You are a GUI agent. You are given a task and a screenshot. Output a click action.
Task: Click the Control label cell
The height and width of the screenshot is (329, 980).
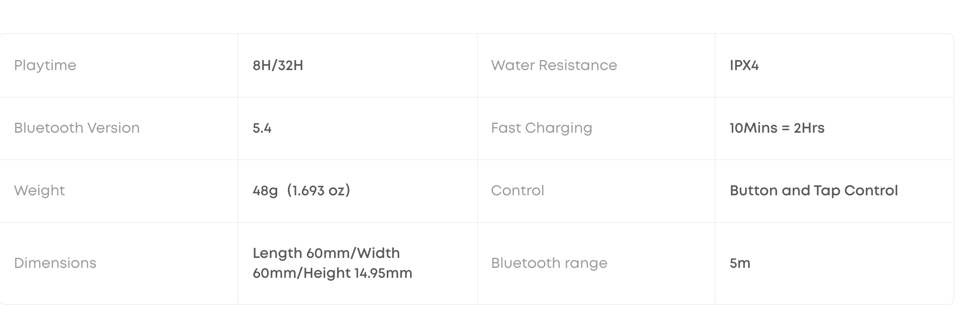(x=517, y=191)
